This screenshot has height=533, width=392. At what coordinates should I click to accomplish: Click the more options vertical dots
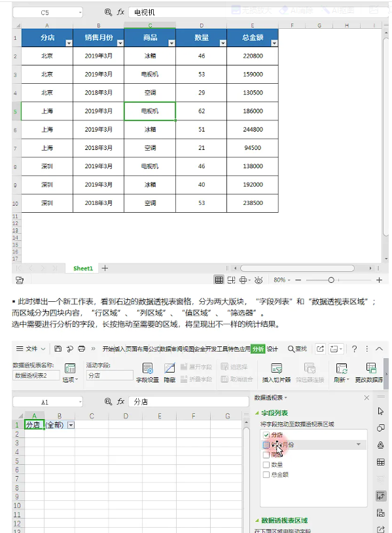pos(367,349)
